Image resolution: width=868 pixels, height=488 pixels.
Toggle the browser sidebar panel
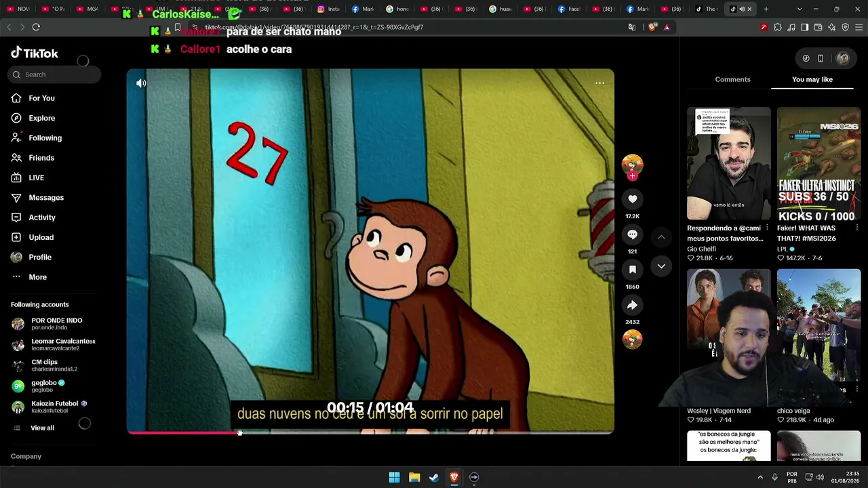tap(804, 27)
